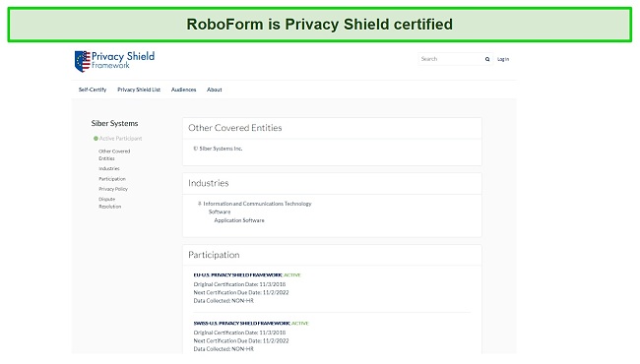Click the EU-U.S. Next Certification Due Date line
640x364 pixels.
click(241, 292)
